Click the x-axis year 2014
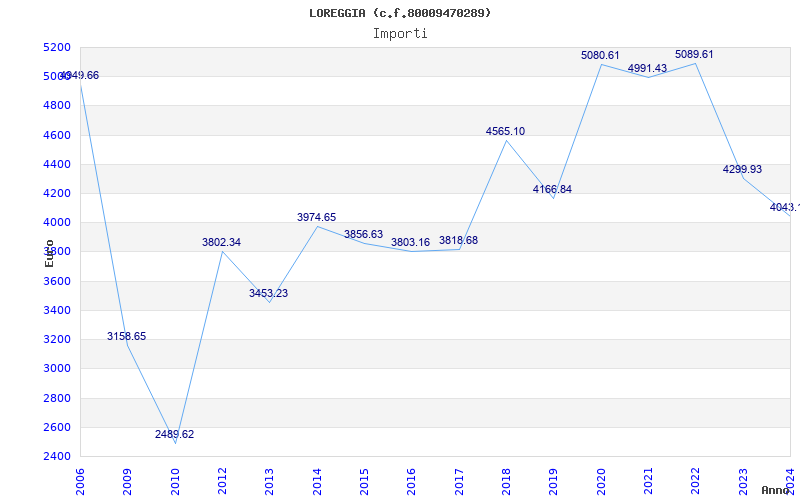Image resolution: width=800 pixels, height=500 pixels. coord(317,482)
